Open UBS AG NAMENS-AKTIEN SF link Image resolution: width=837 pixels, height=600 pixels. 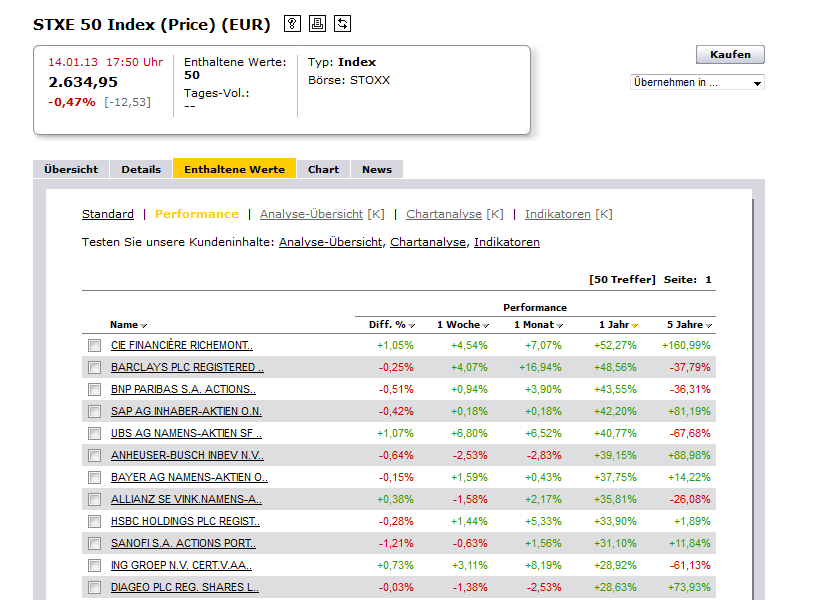coord(186,433)
